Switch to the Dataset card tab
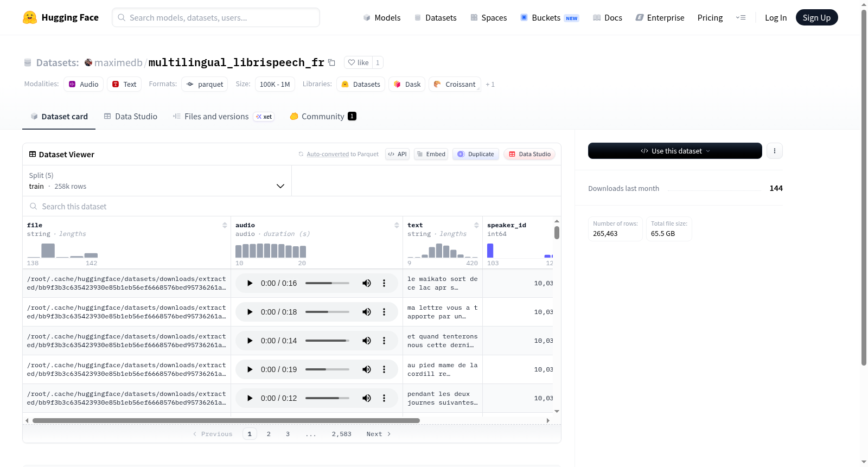The height and width of the screenshot is (467, 868). pyautogui.click(x=59, y=116)
